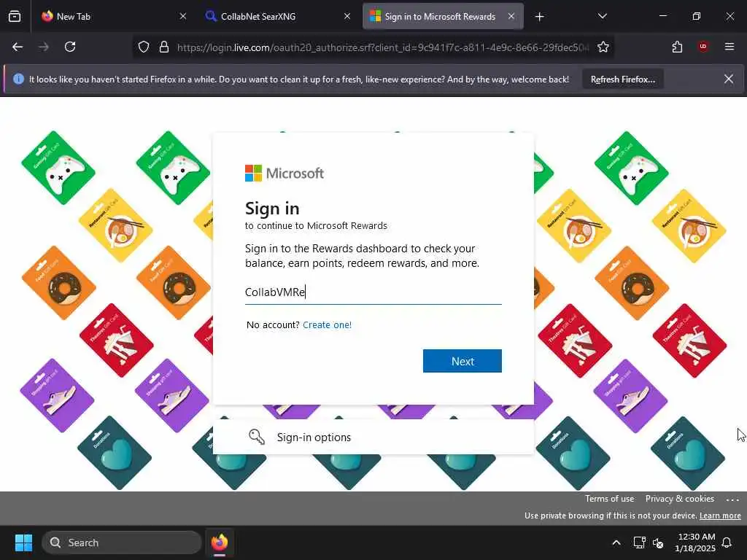This screenshot has width=747, height=560.
Task: Click the Firefox taskbar icon
Action: 220,542
